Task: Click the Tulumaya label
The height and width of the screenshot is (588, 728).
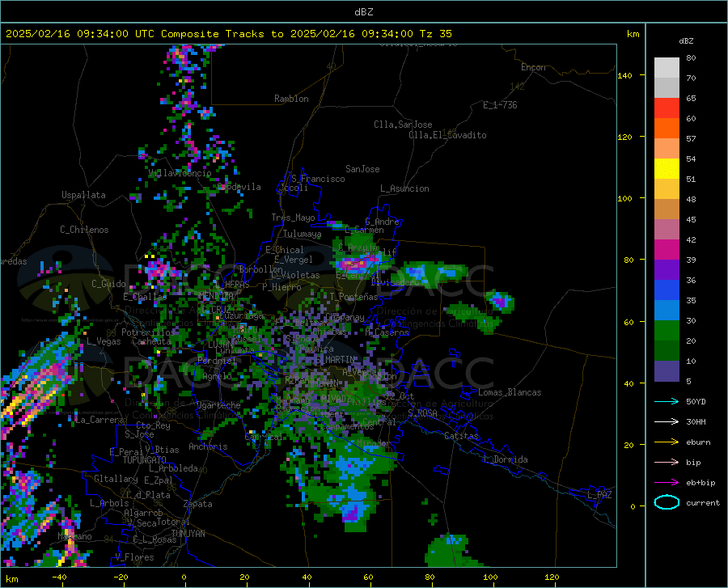Action: (x=303, y=234)
